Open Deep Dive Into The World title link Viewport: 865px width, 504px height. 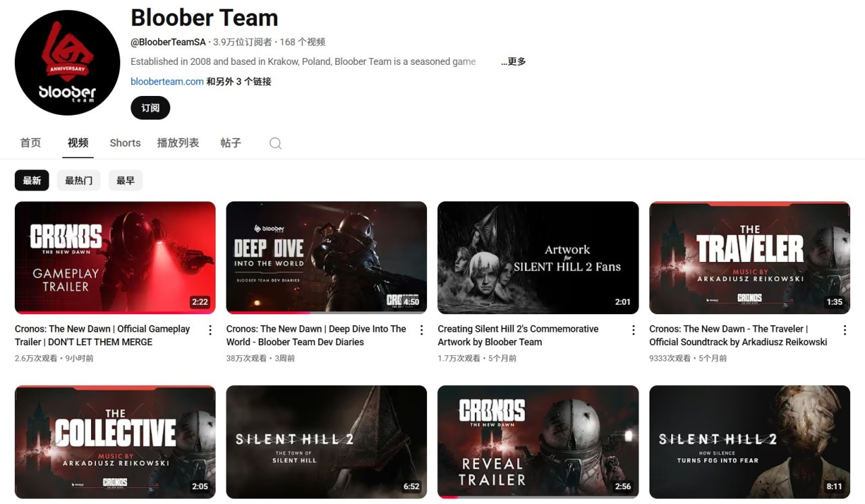coord(316,335)
